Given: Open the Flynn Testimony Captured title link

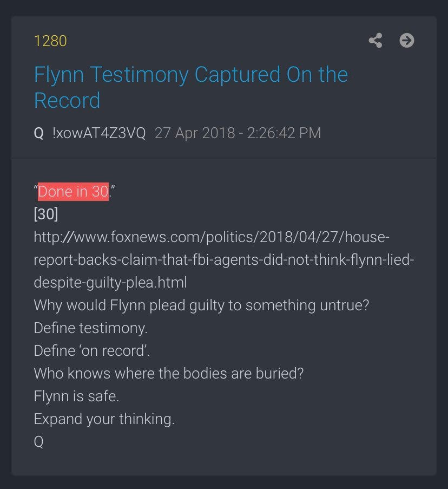Looking at the screenshot, I should point(190,87).
